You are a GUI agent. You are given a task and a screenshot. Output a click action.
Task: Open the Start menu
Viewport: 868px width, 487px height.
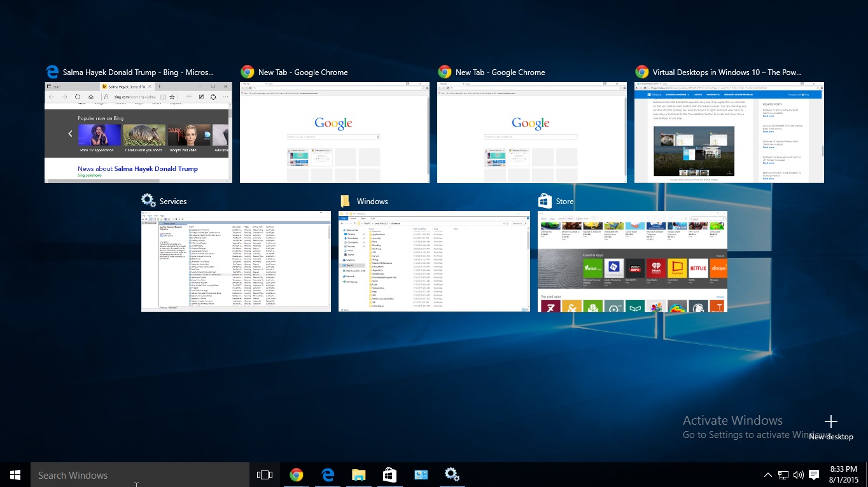(14, 474)
